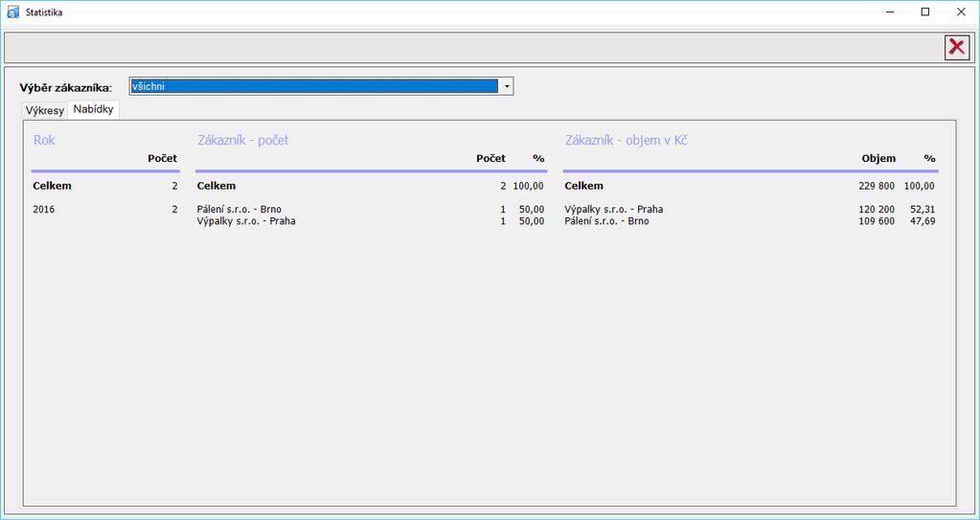Click the 'Celkem' label under Rok
The height and width of the screenshot is (520, 980).
pyautogui.click(x=52, y=186)
